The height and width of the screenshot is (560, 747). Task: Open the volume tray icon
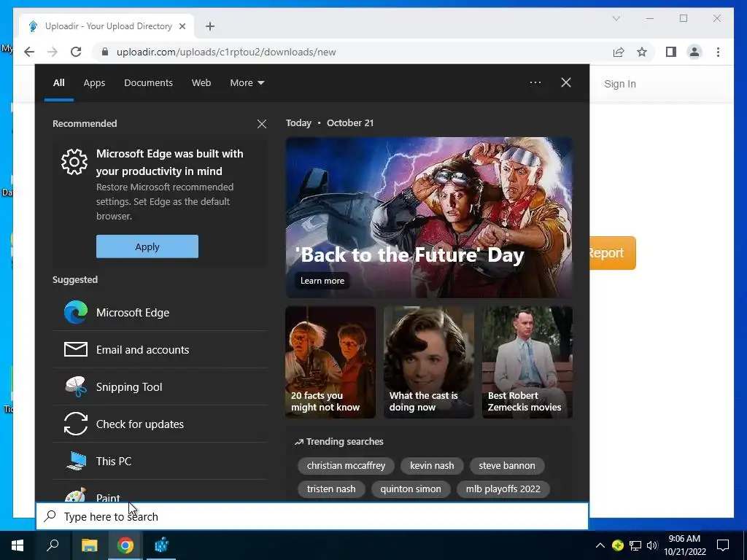[x=652, y=545]
